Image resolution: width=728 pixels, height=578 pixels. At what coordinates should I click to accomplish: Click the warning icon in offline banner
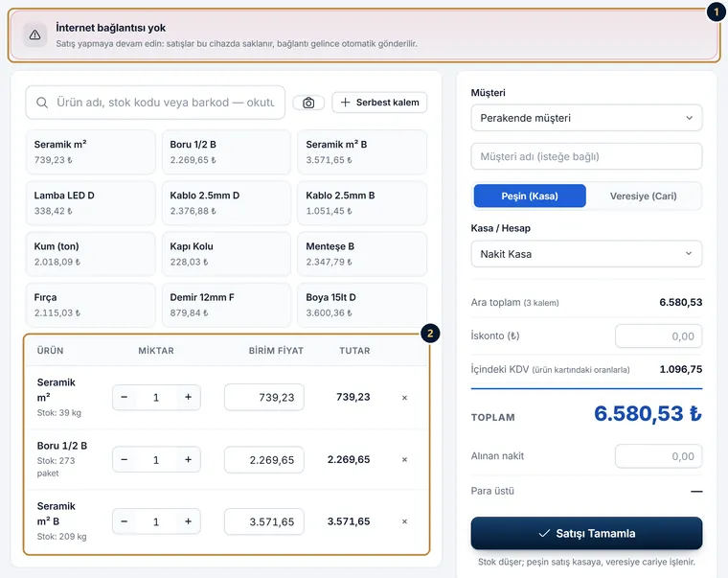pos(34,35)
